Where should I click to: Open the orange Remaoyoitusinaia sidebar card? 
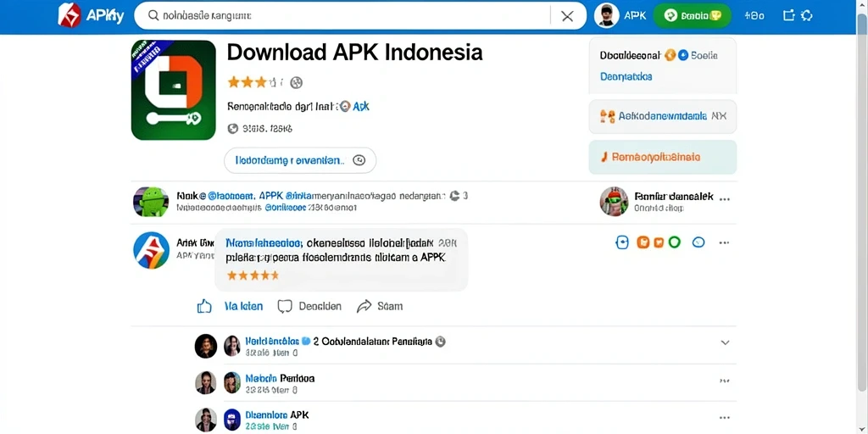[x=663, y=157]
